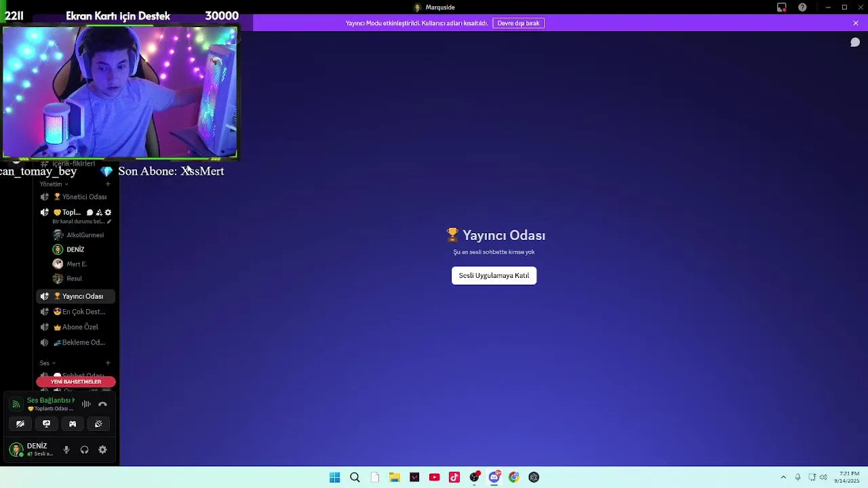Open taskbar Search magnifier
Viewport: 868px width, 488px height.
(355, 477)
